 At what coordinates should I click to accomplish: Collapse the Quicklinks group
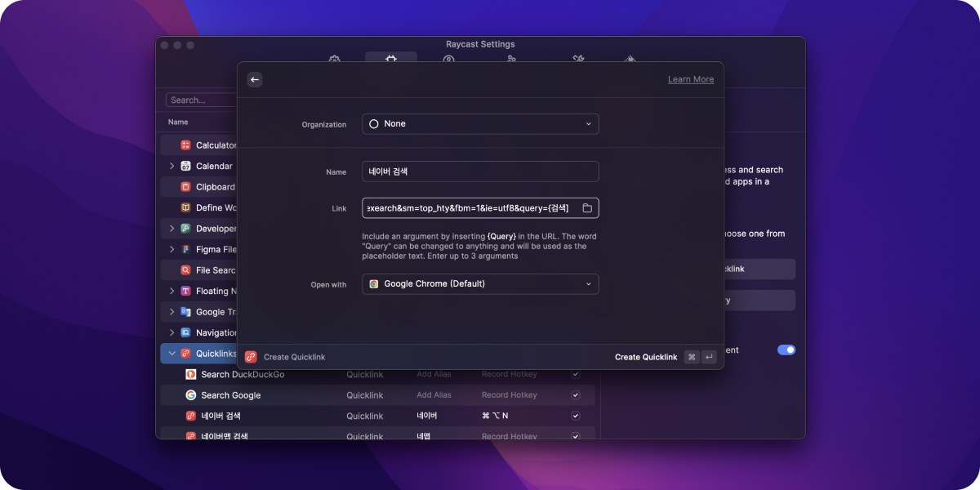(x=171, y=354)
